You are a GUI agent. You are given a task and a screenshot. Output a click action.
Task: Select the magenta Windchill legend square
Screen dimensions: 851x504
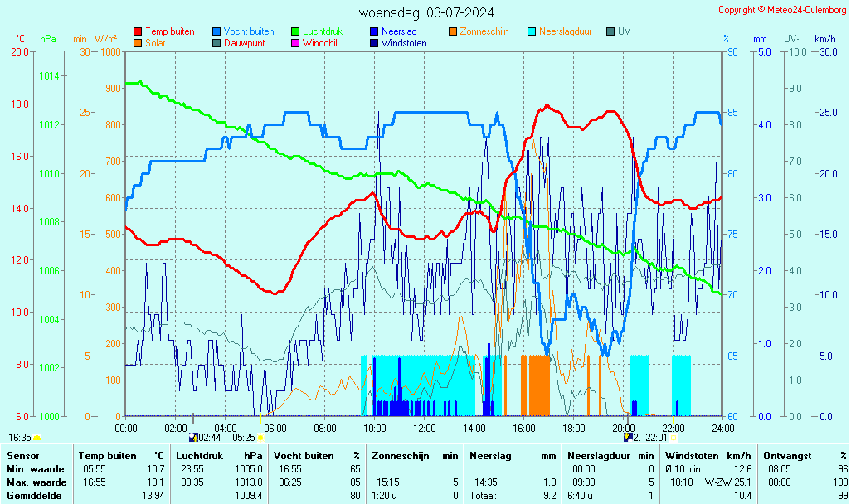coord(295,43)
